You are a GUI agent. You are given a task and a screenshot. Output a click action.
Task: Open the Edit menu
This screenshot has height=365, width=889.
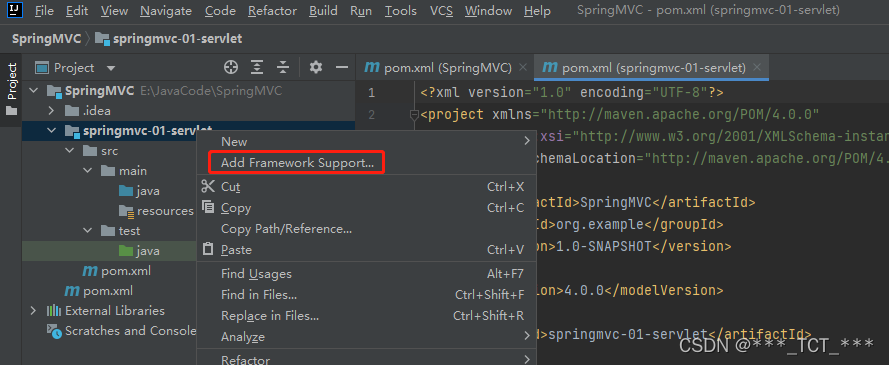pyautogui.click(x=77, y=11)
